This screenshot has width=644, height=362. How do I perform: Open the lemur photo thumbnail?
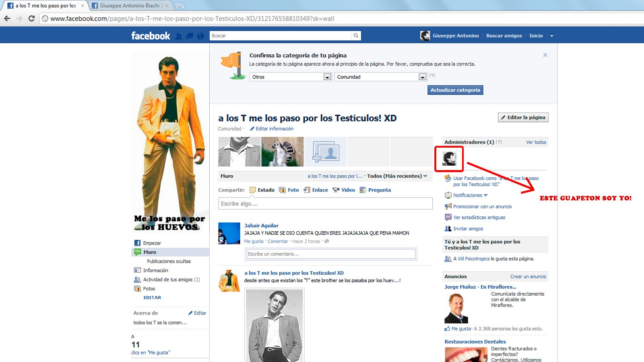[283, 152]
